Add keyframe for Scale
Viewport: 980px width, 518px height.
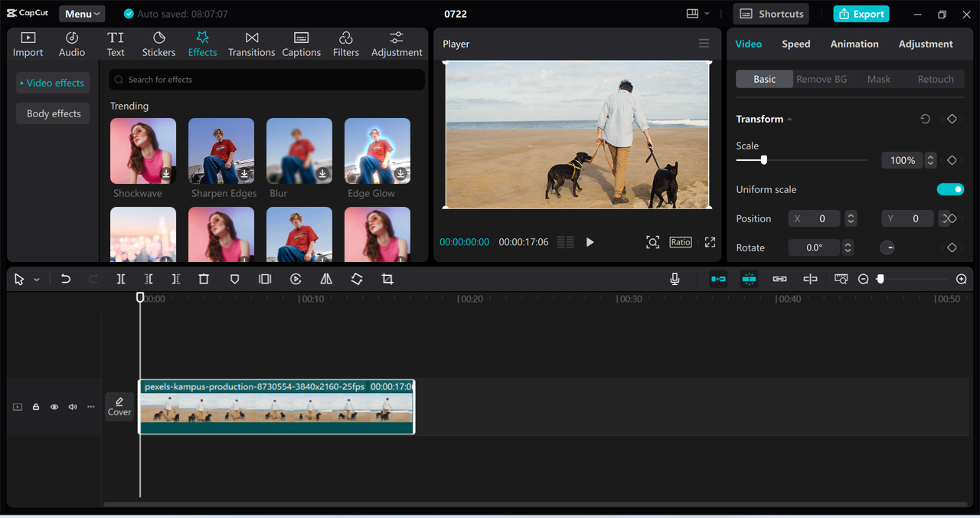tap(952, 160)
